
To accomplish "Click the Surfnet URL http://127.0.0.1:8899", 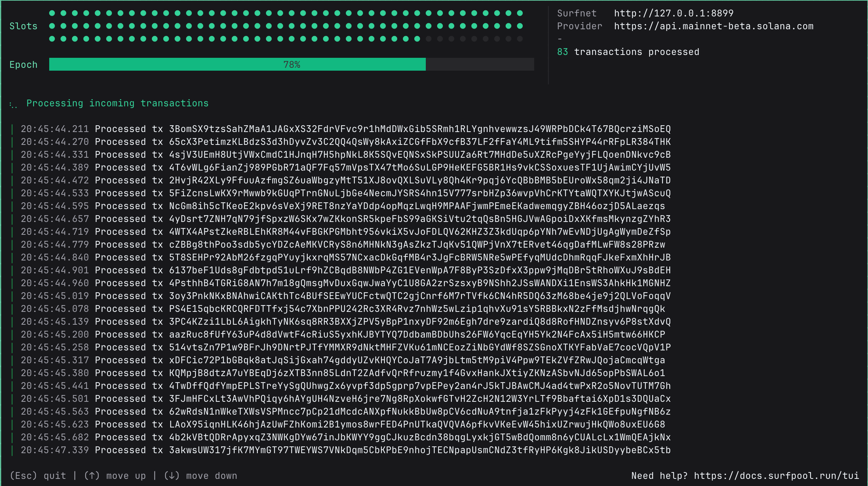I will pyautogui.click(x=673, y=13).
